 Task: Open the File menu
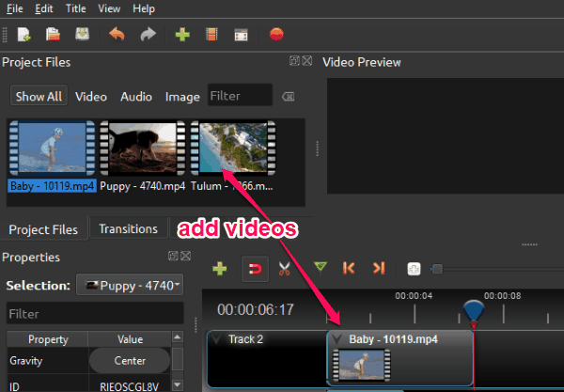pos(15,8)
